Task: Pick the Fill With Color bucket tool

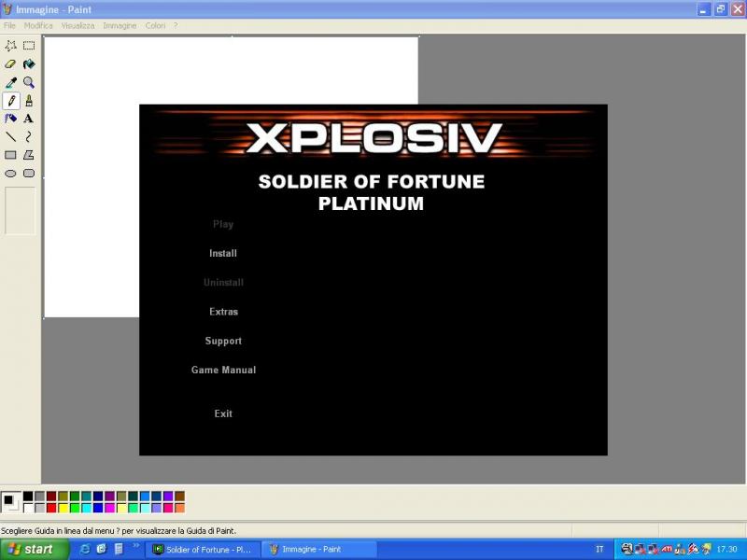Action: (29, 63)
